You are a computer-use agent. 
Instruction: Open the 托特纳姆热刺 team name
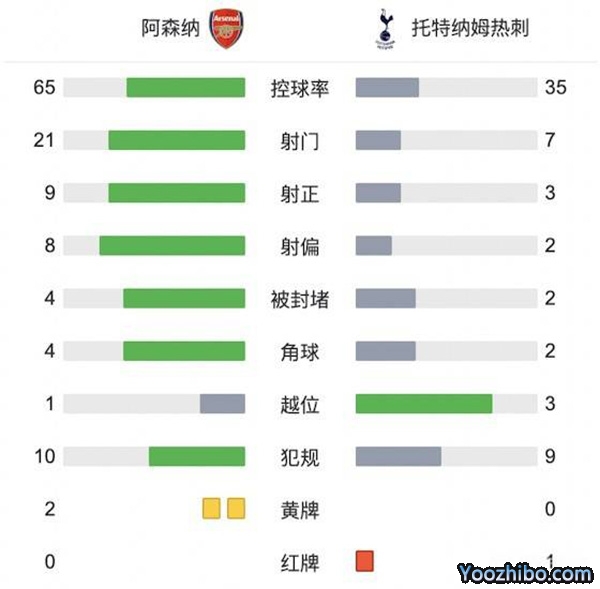click(470, 29)
